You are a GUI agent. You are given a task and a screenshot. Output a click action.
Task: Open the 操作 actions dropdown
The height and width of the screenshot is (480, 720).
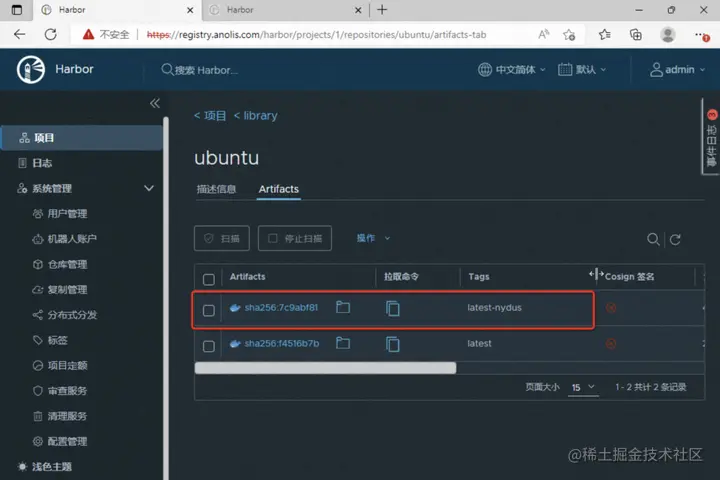tap(373, 238)
